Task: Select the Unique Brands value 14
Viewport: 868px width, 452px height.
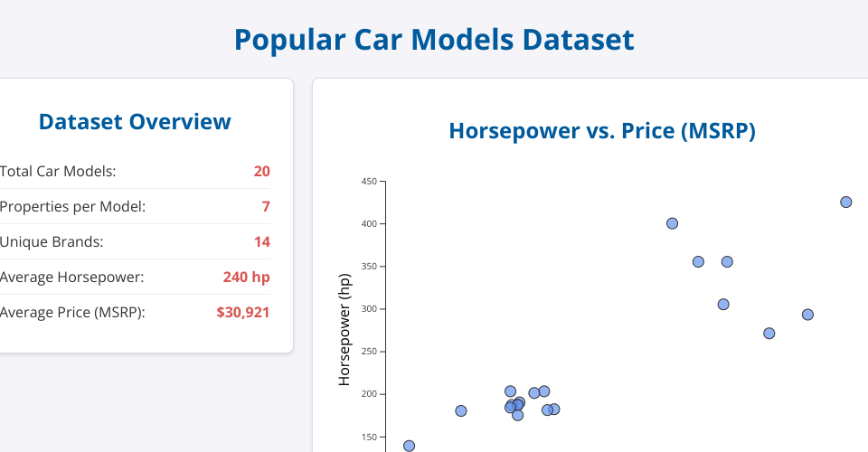Action: (x=261, y=242)
